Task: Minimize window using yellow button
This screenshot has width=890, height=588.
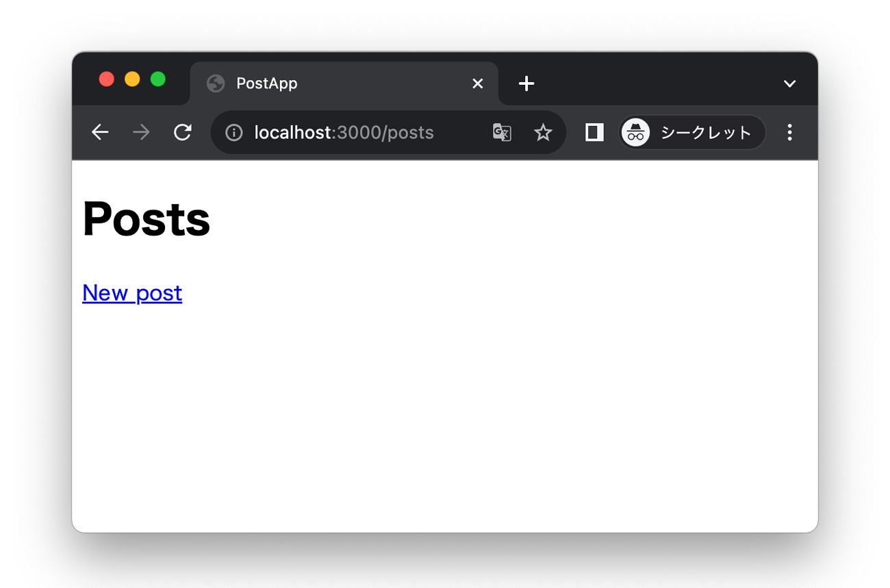Action: click(132, 79)
